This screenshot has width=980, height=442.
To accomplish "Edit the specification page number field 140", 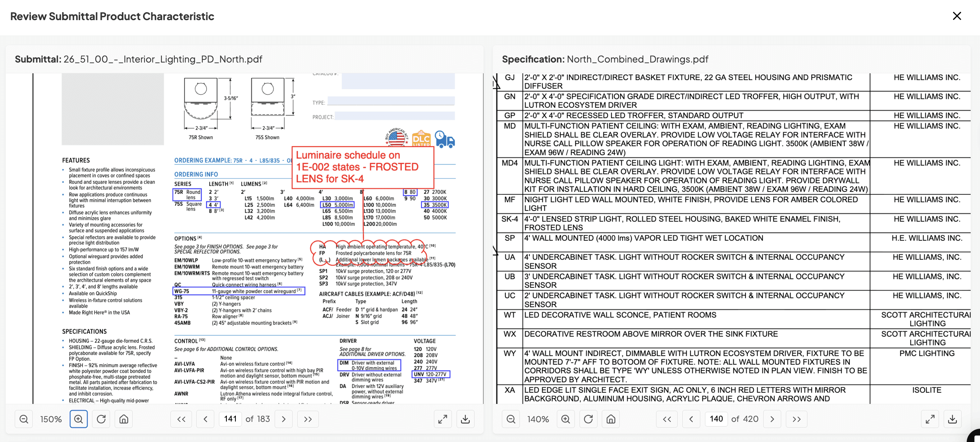I will [x=716, y=419].
